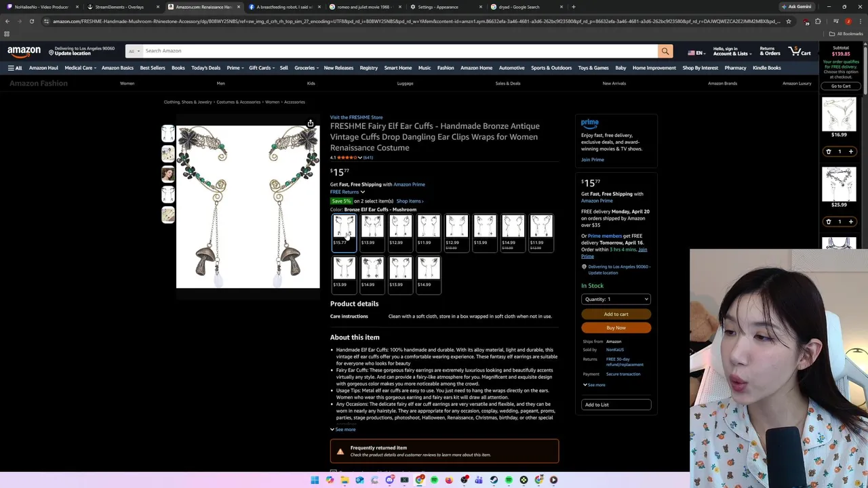Click the Search Amazon input field
Image resolution: width=868 pixels, height=488 pixels.
(x=400, y=51)
